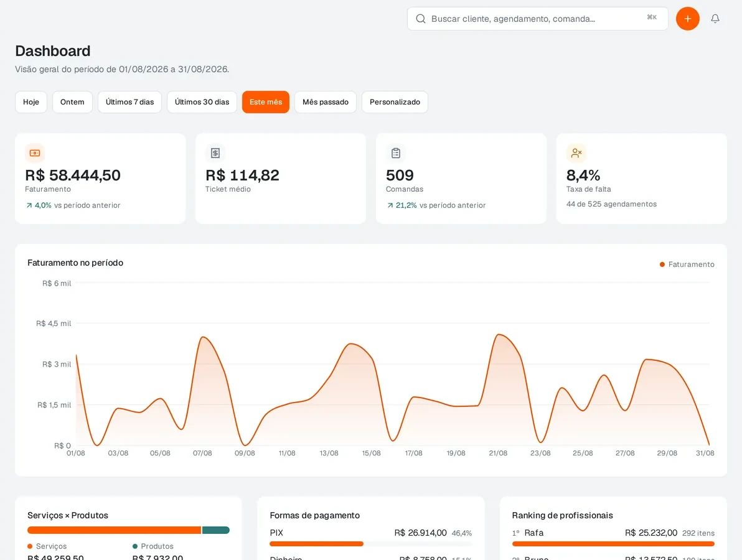This screenshot has height=560, width=742.
Task: Click the Faturamento chart legend dot
Action: [662, 264]
